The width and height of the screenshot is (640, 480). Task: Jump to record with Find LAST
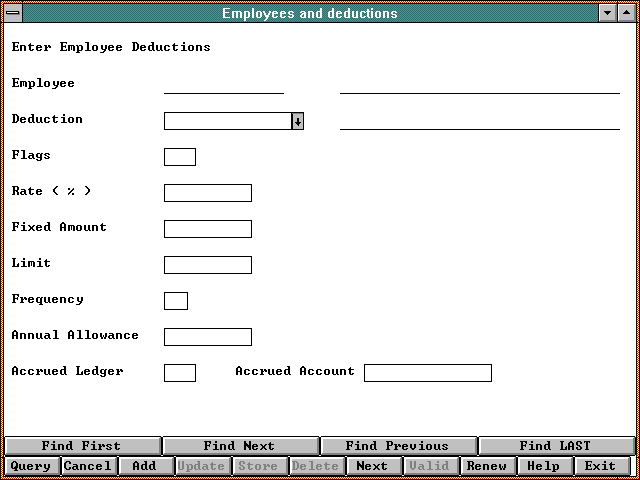(x=555, y=446)
